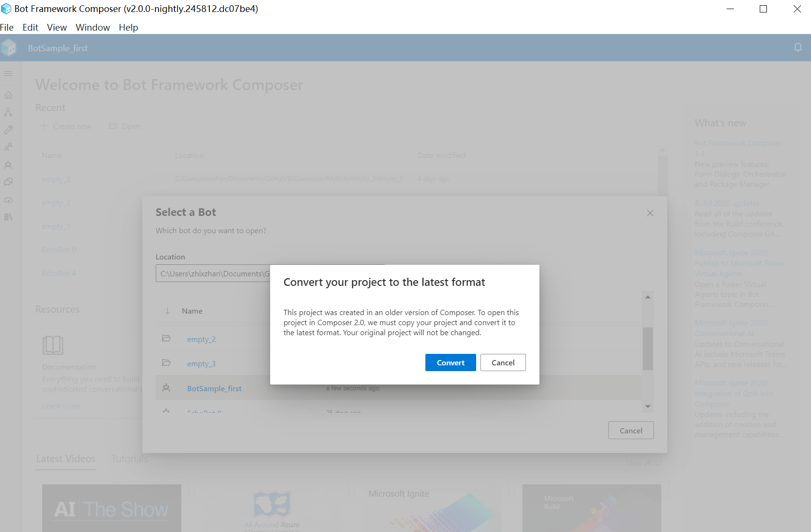This screenshot has height=532, width=811.
Task: Click the wrench settings icon in the sidebar
Action: [8, 129]
